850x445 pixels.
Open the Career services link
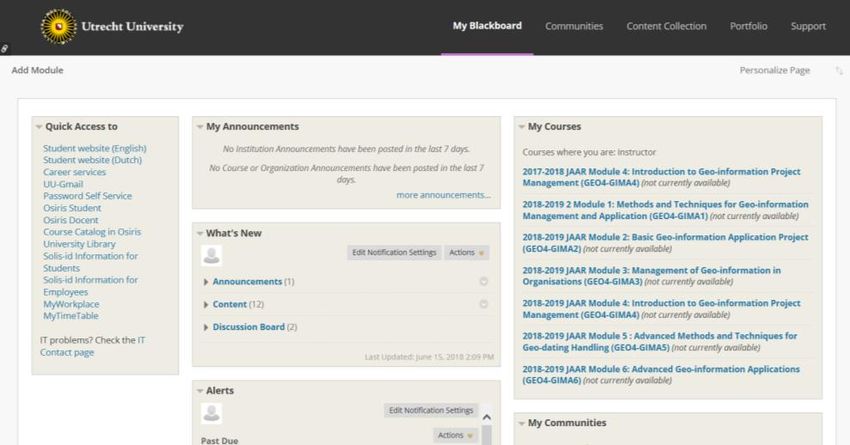pos(74,172)
